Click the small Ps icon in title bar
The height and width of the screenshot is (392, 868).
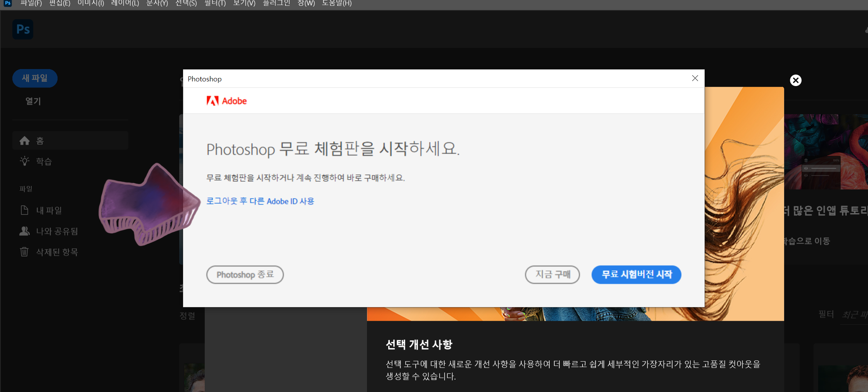tap(8, 3)
